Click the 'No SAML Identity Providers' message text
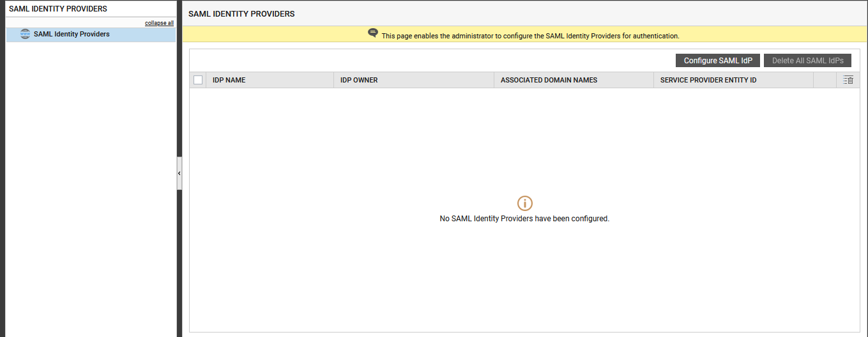868x337 pixels. pyautogui.click(x=524, y=219)
